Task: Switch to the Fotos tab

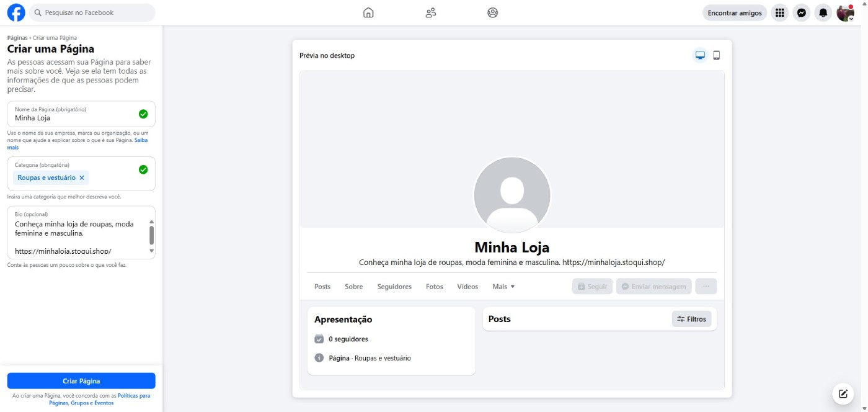Action: (x=434, y=286)
